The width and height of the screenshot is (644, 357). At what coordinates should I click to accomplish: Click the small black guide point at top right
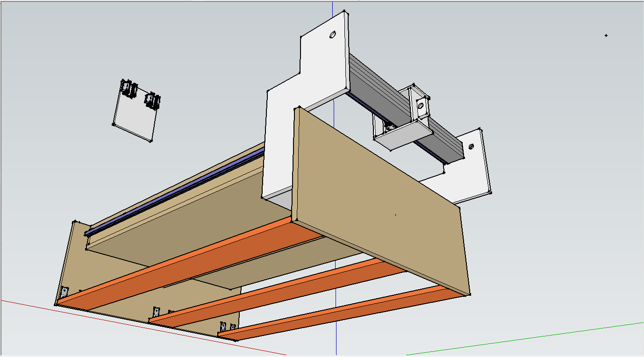(x=606, y=36)
